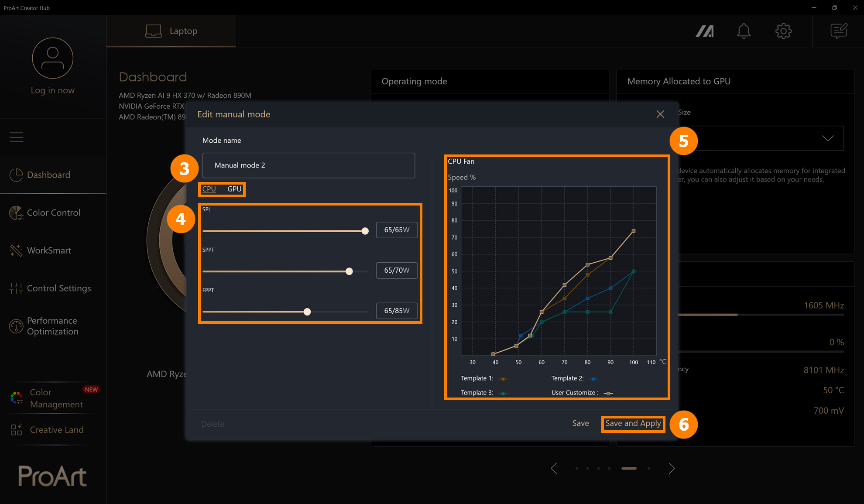Screen dimensions: 864x504
Task: Switch to the CPU tab
Action: pyautogui.click(x=209, y=189)
